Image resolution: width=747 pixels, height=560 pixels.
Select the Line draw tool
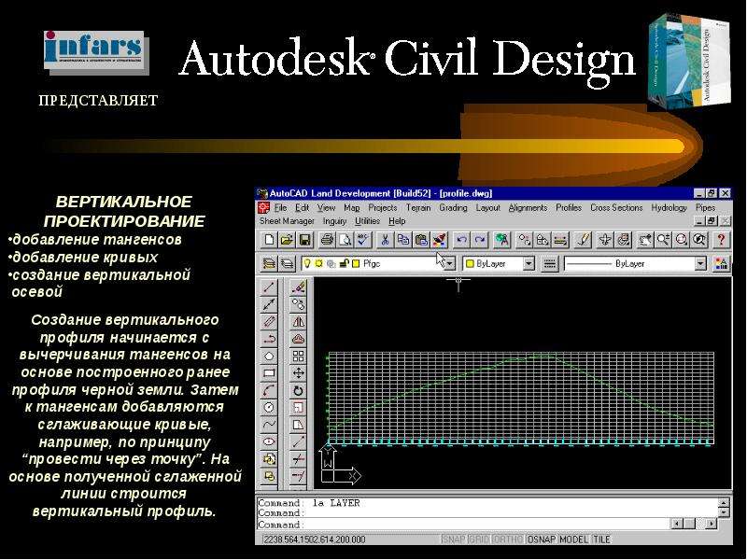[269, 287]
